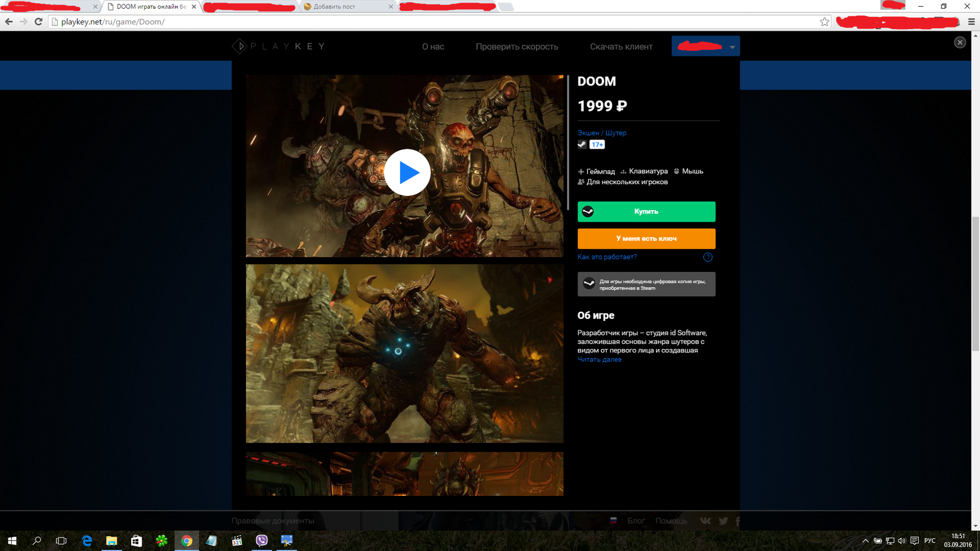Image resolution: width=980 pixels, height=551 pixels.
Task: Click the browser page scrollbar thumb
Action: click(x=976, y=283)
